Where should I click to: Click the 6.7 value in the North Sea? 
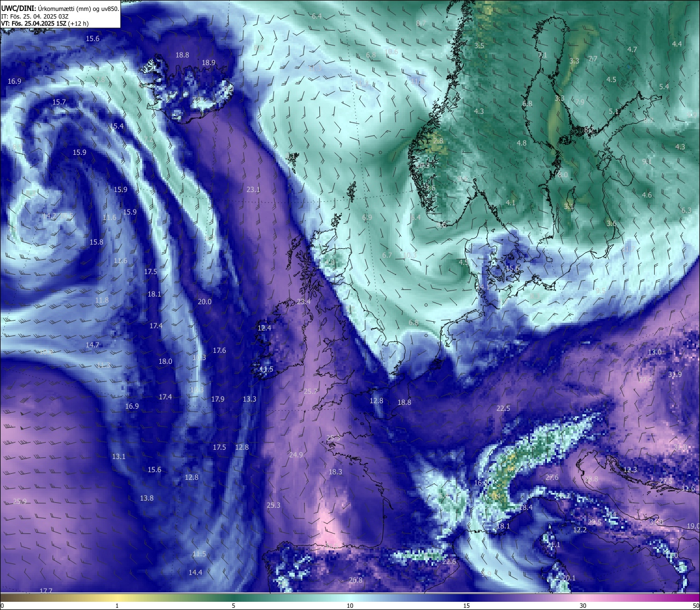(387, 255)
